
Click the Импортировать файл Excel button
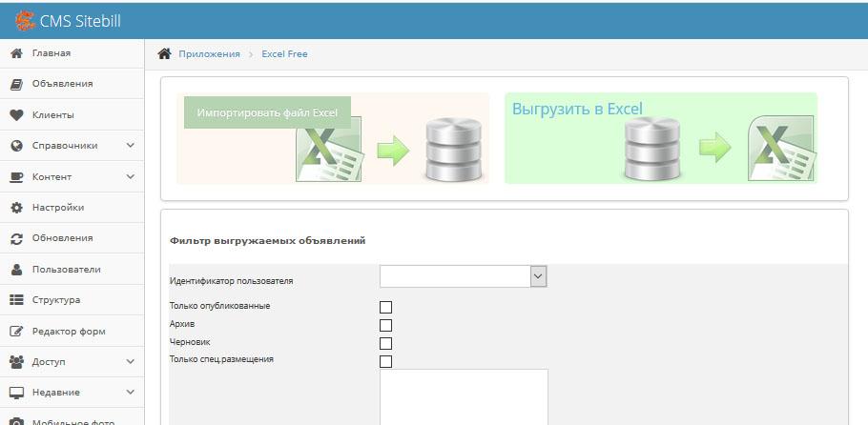[267, 112]
